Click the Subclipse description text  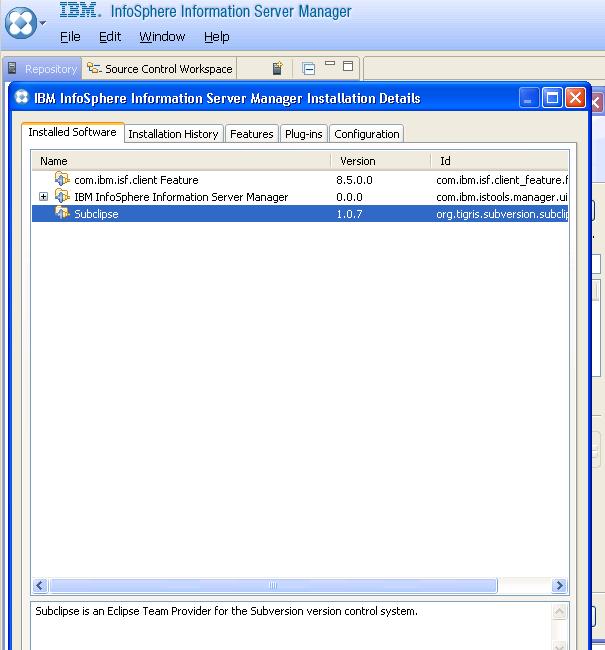(226, 611)
